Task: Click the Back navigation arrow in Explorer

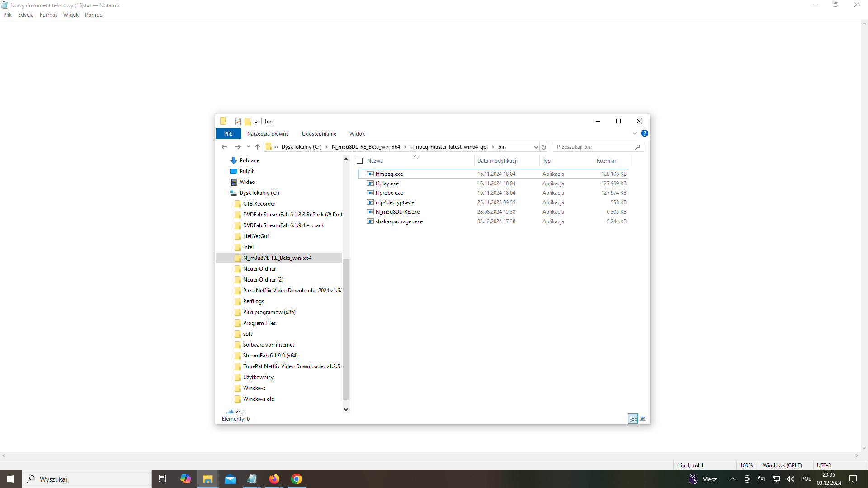Action: tap(224, 147)
